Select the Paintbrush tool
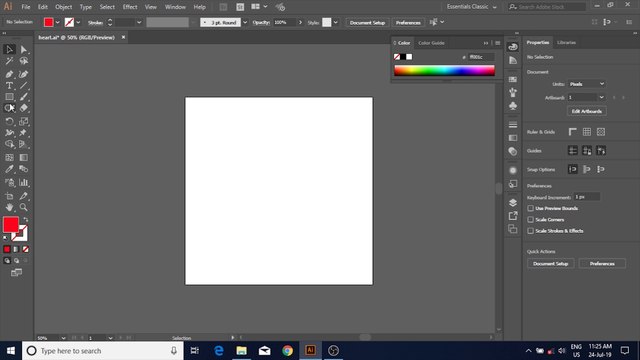The height and width of the screenshot is (360, 640). (x=24, y=97)
